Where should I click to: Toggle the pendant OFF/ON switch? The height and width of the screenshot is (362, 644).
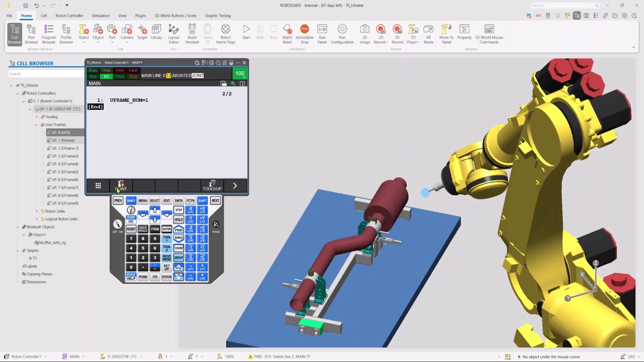117,224
